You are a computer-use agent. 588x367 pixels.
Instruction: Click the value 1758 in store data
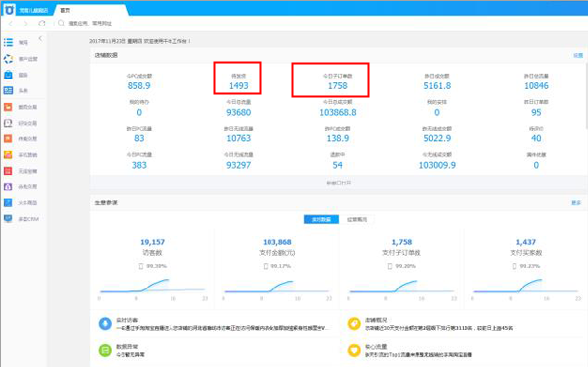coord(338,86)
